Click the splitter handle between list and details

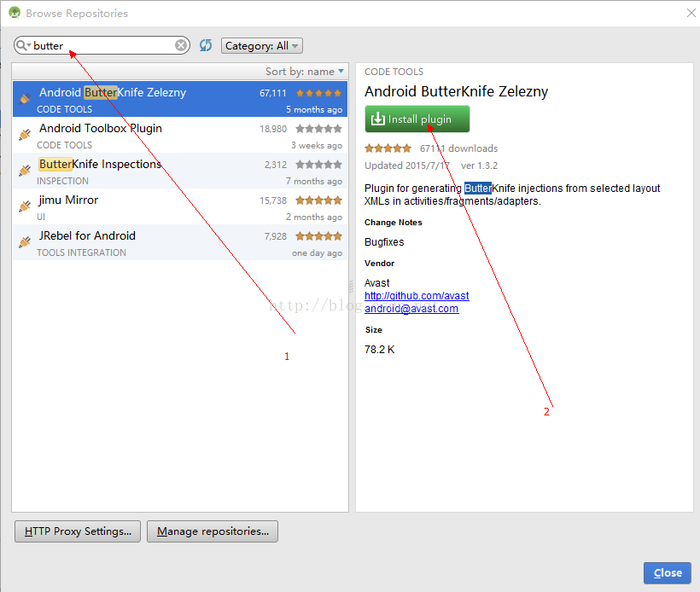pos(352,286)
